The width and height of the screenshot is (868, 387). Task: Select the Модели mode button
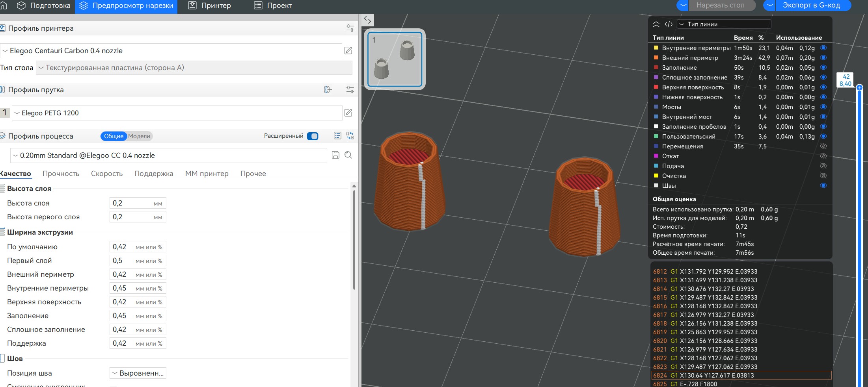pos(139,136)
